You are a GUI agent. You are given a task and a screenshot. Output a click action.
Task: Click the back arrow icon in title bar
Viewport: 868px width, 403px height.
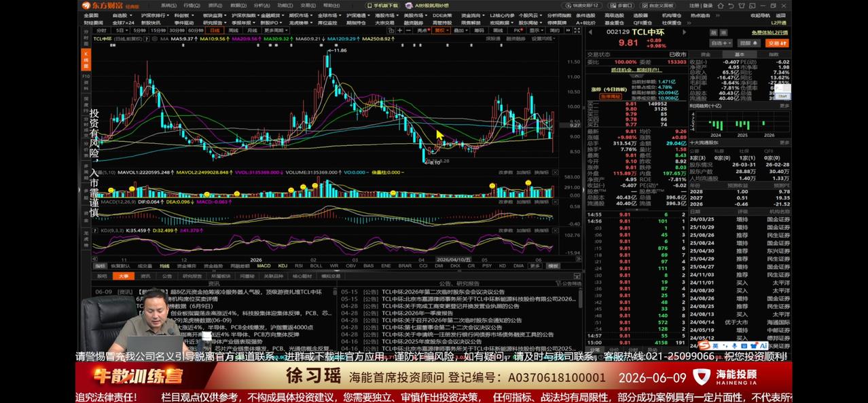click(x=731, y=5)
